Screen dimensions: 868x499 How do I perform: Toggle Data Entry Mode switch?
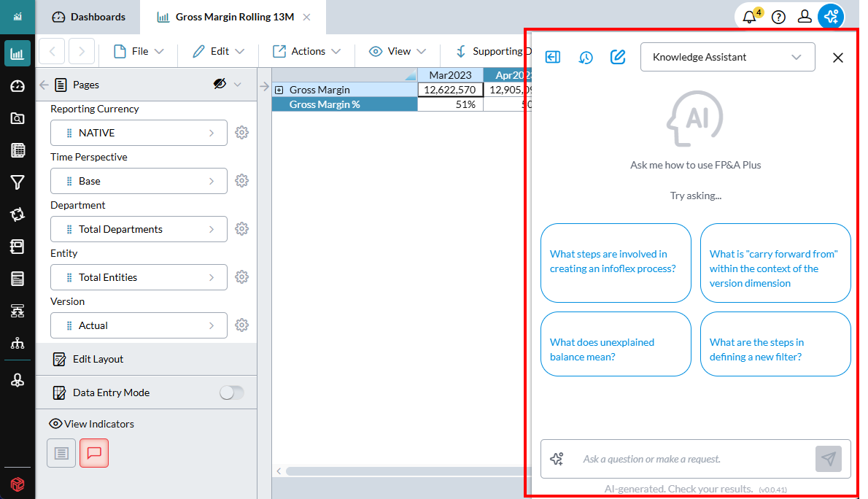coord(231,392)
